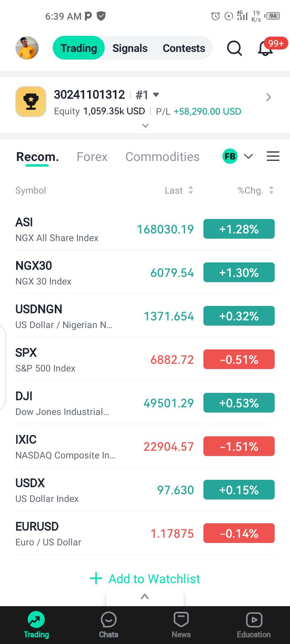Switch to the Signals tab
Screen dimensions: 290x644
pos(130,48)
